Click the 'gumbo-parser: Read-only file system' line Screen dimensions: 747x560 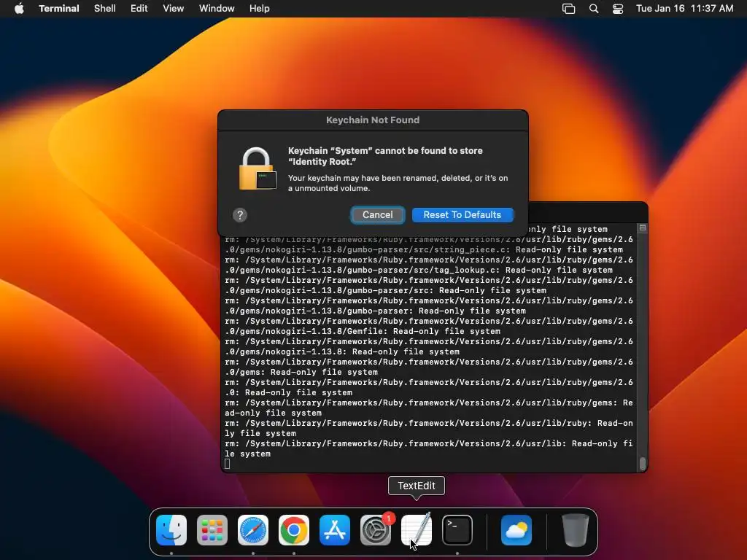(x=376, y=311)
